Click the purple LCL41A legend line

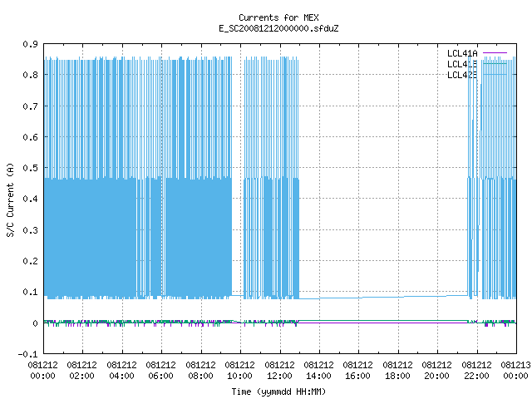[x=495, y=53]
